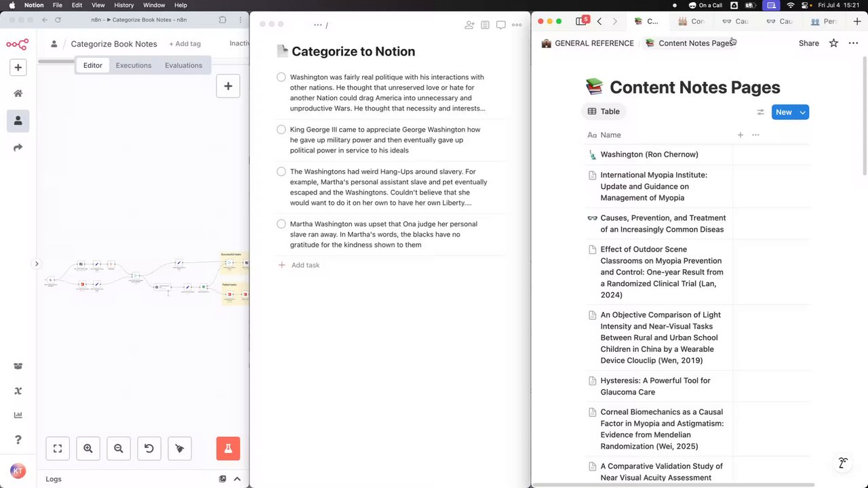Open the macOS File menu
This screenshot has height=488, width=868.
[x=58, y=5]
